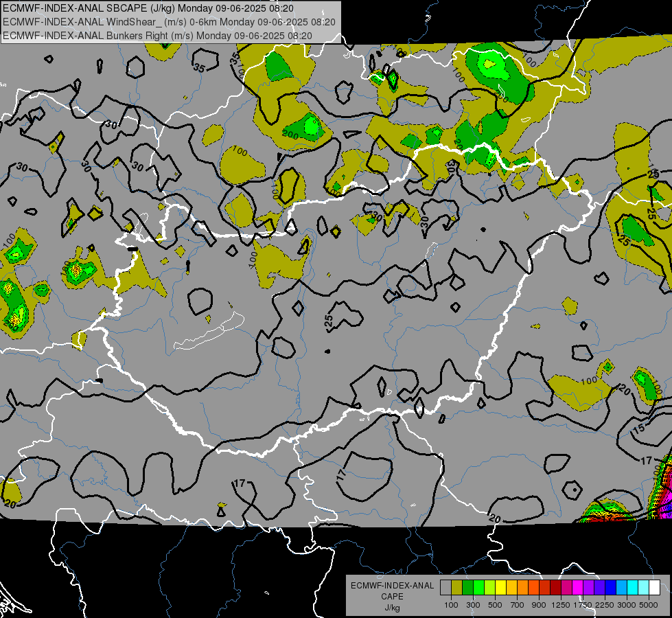Screen dimensions: 672x618
Task: Click the 300 legend scale label
Action: [473, 605]
